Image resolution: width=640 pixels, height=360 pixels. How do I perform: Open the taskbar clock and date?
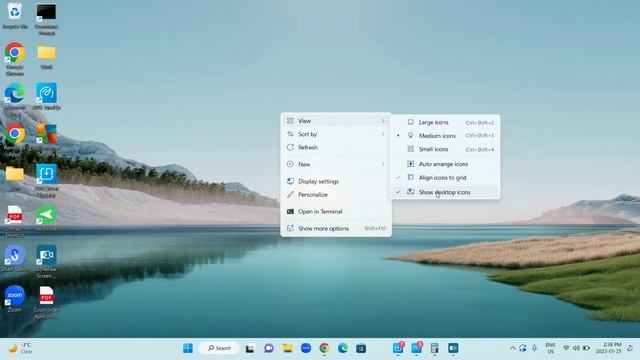[609, 348]
